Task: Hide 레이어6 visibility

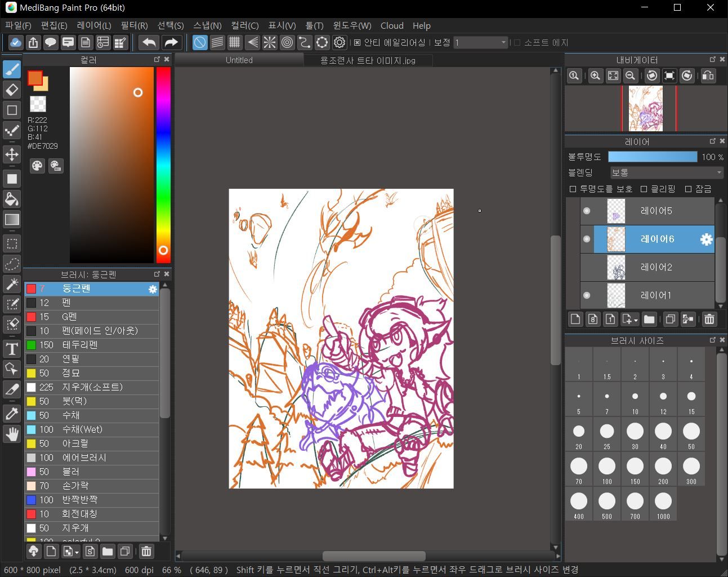Action: tap(587, 239)
